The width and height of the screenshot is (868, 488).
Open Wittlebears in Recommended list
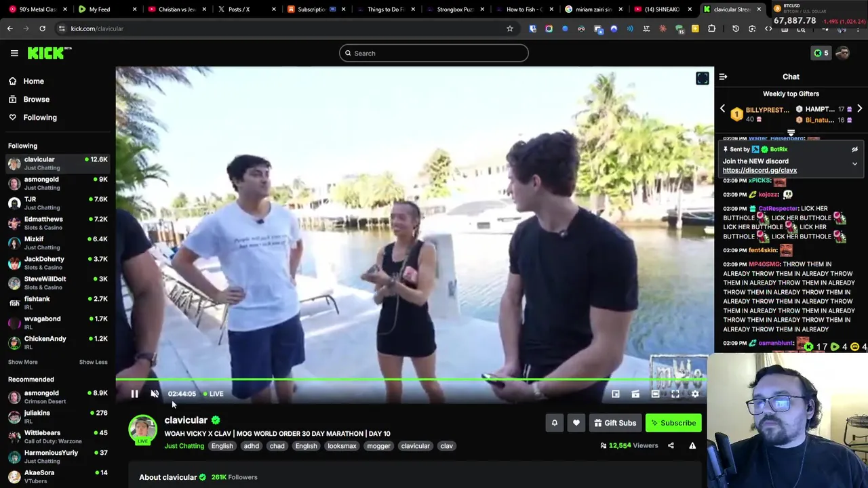coord(58,436)
